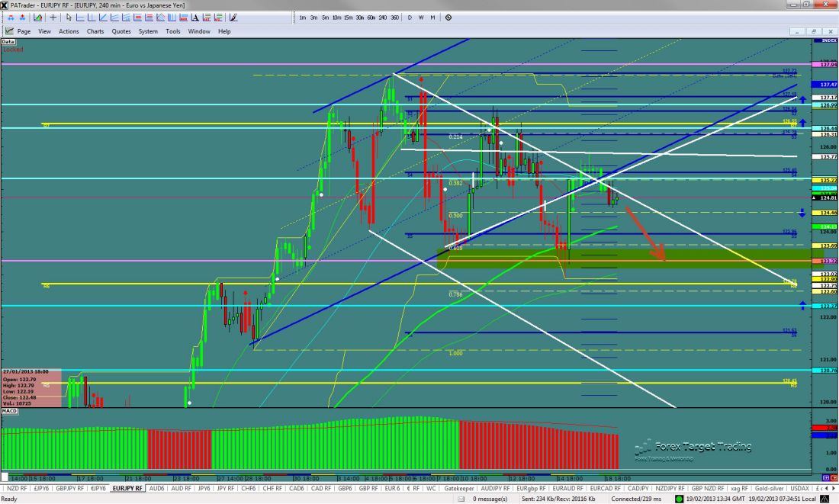The height and width of the screenshot is (504, 839).
Task: Open the Tools menu
Action: tap(173, 31)
